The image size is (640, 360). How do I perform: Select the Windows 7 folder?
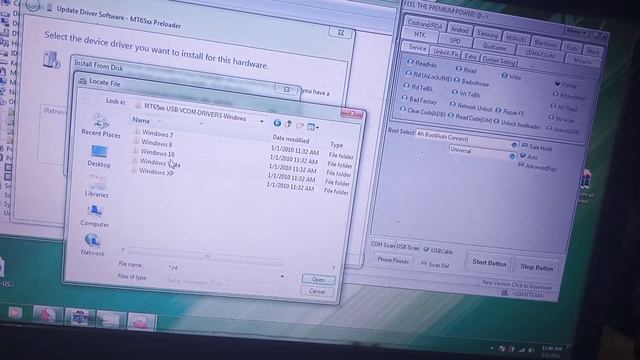tap(153, 133)
